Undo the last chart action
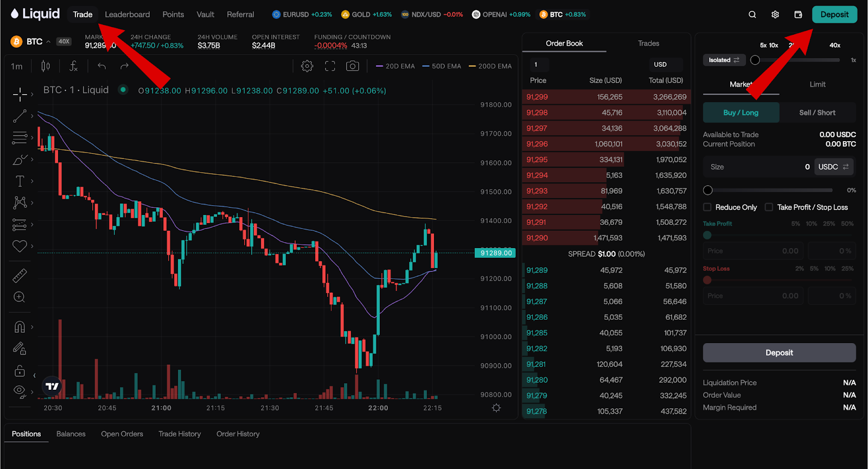This screenshot has height=469, width=868. coord(102,66)
